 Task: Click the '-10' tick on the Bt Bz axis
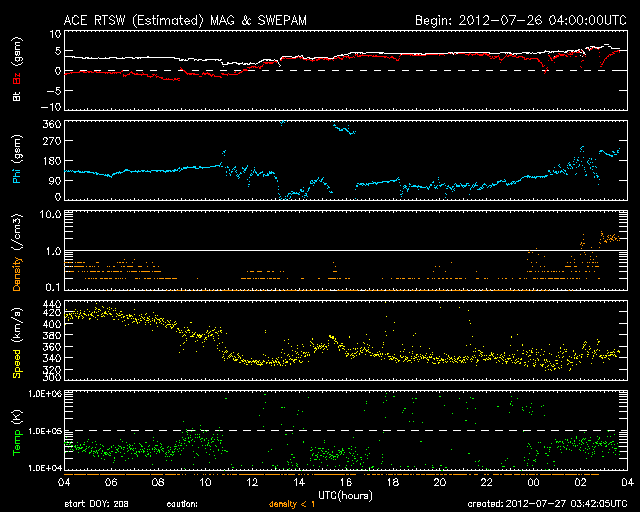tap(51, 107)
